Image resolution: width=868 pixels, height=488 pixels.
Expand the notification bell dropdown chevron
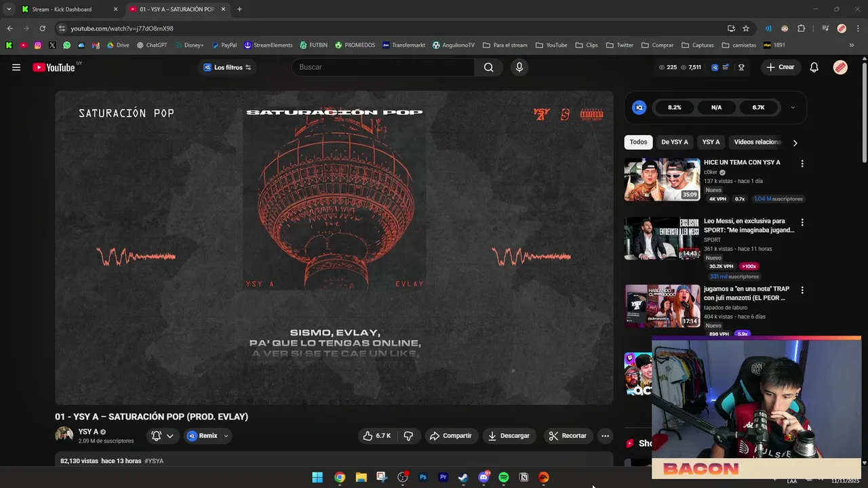pyautogui.click(x=170, y=436)
